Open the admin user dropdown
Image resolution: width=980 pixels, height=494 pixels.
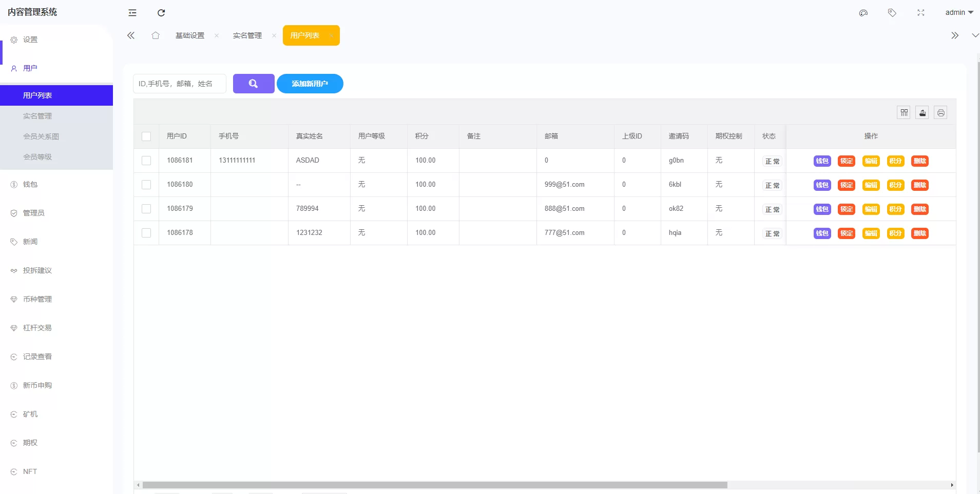(x=958, y=13)
